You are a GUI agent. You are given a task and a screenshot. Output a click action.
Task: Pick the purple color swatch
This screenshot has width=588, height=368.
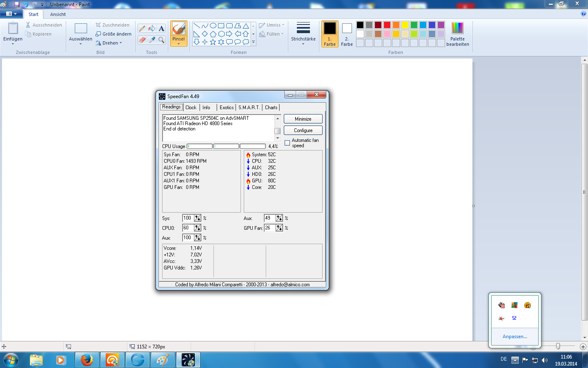[441, 25]
